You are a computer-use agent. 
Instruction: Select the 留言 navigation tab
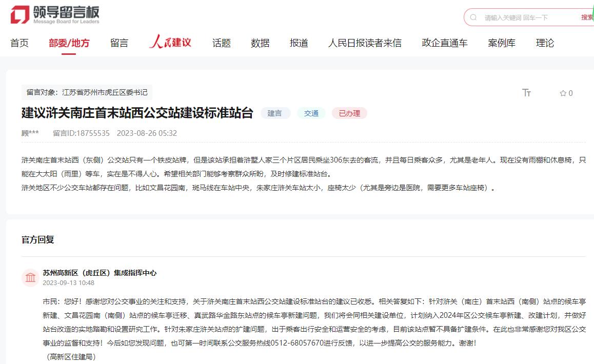pos(119,43)
